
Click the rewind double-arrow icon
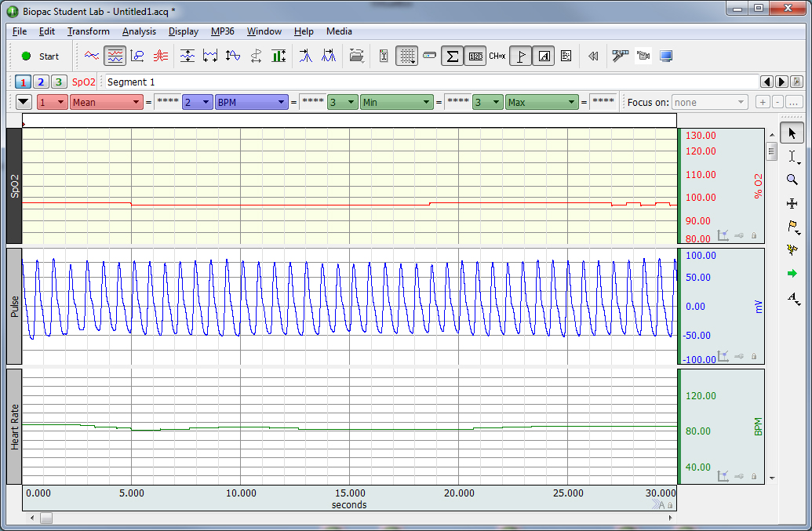(x=593, y=56)
